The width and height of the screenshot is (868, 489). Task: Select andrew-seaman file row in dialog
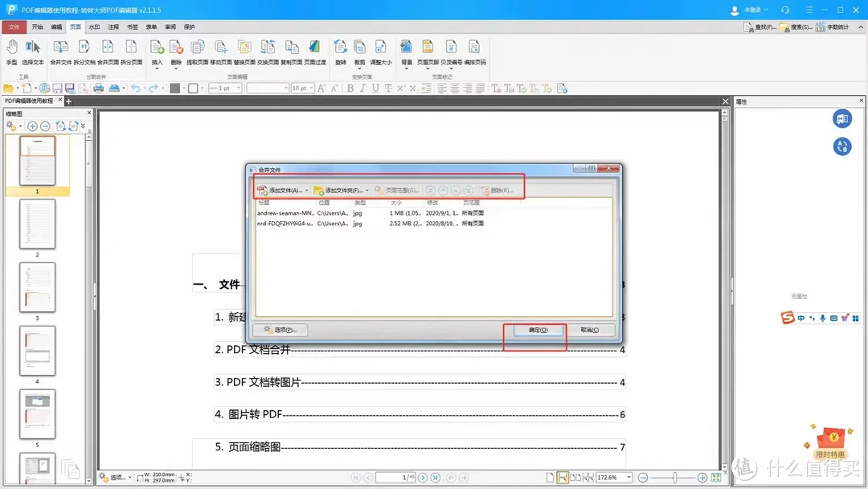click(434, 213)
